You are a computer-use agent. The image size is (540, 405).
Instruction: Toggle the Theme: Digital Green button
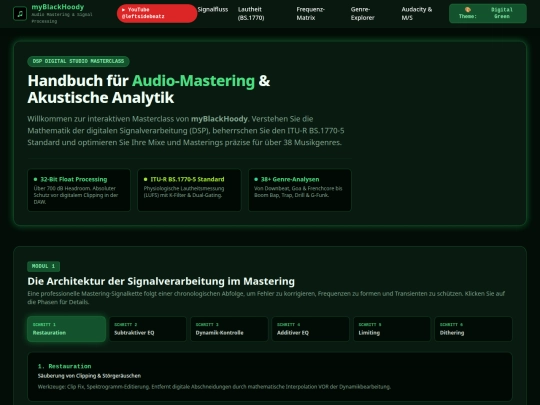[x=488, y=13]
